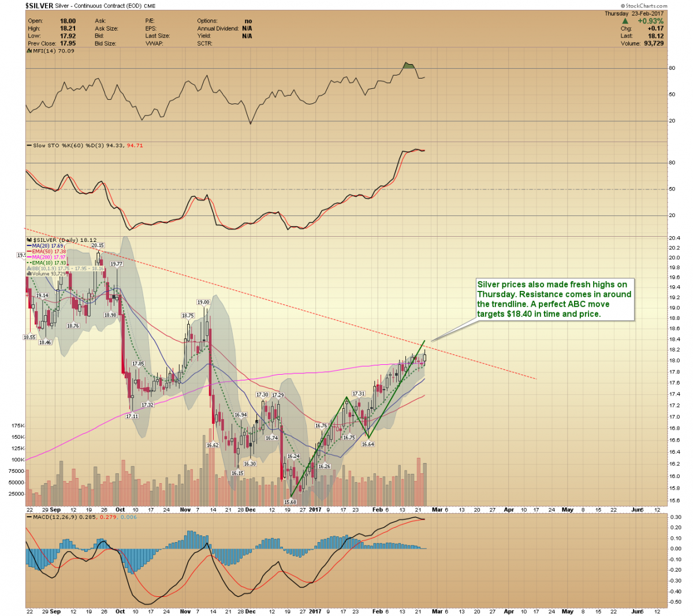Click the candlestick icon beside $SILVER (Daily)
This screenshot has height=616, width=693.
pyautogui.click(x=29, y=239)
